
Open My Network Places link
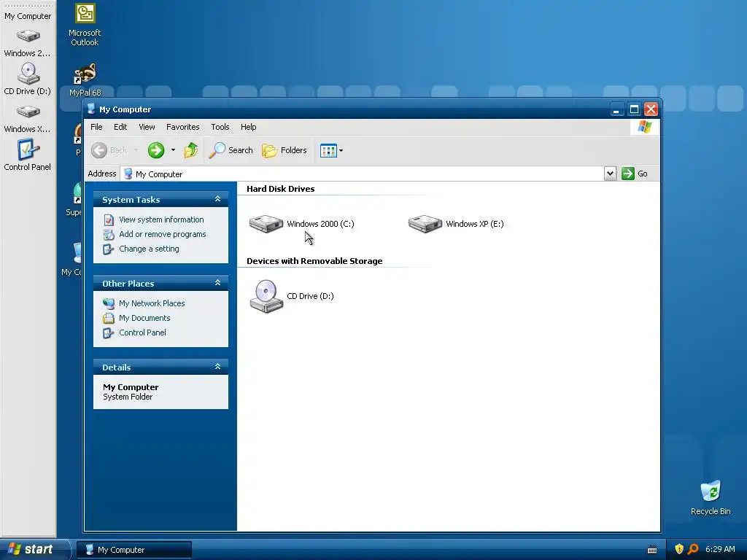point(152,303)
